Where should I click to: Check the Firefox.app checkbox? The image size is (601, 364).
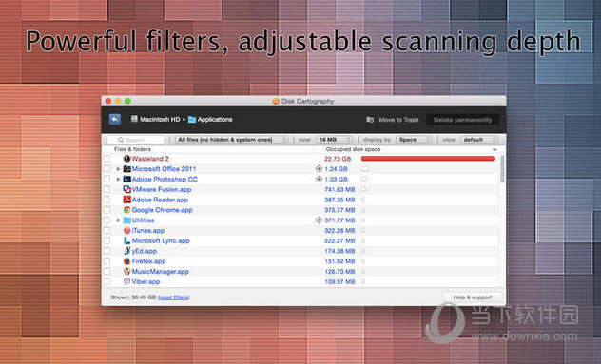pos(107,261)
